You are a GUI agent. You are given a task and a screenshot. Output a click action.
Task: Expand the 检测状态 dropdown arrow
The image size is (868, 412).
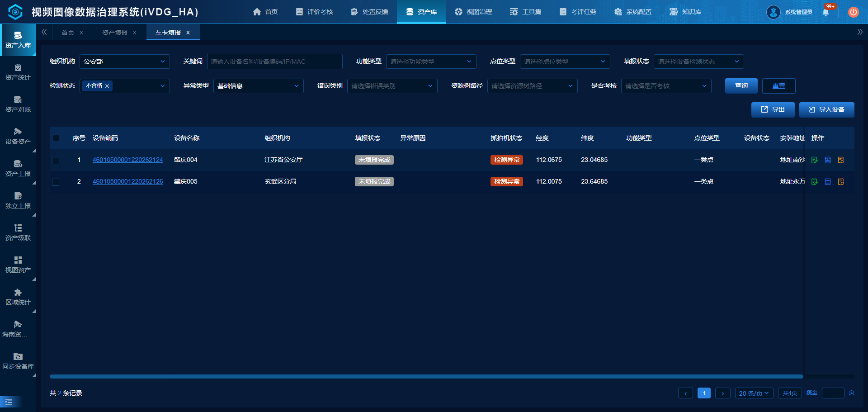tap(163, 86)
